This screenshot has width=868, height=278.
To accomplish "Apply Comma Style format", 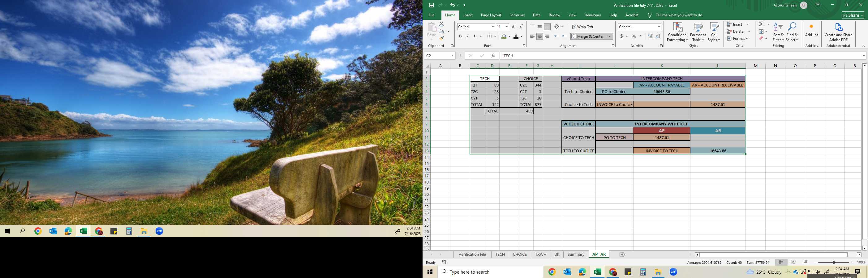I will 641,36.
